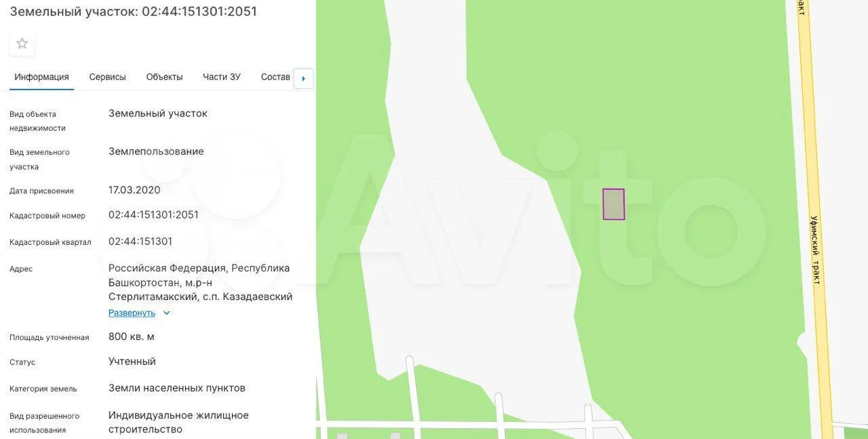Image resolution: width=868 pixels, height=439 pixels.
Task: Click the cadastral quarter value 02:44:151301
Action: (x=140, y=242)
